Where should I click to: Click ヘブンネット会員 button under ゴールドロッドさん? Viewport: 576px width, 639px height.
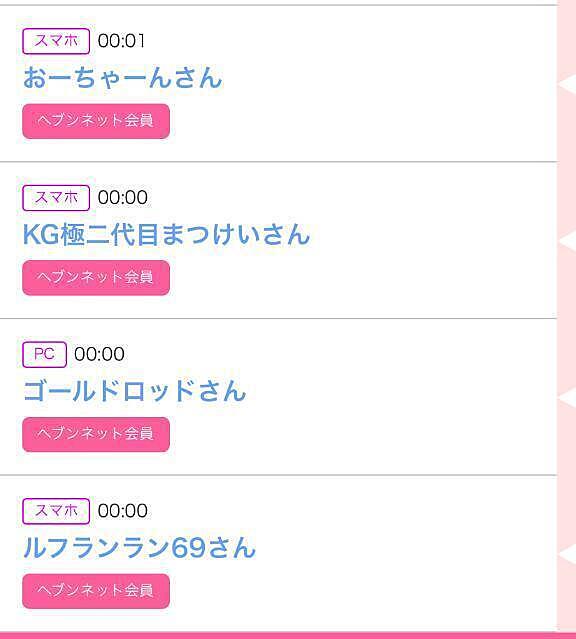pos(96,434)
